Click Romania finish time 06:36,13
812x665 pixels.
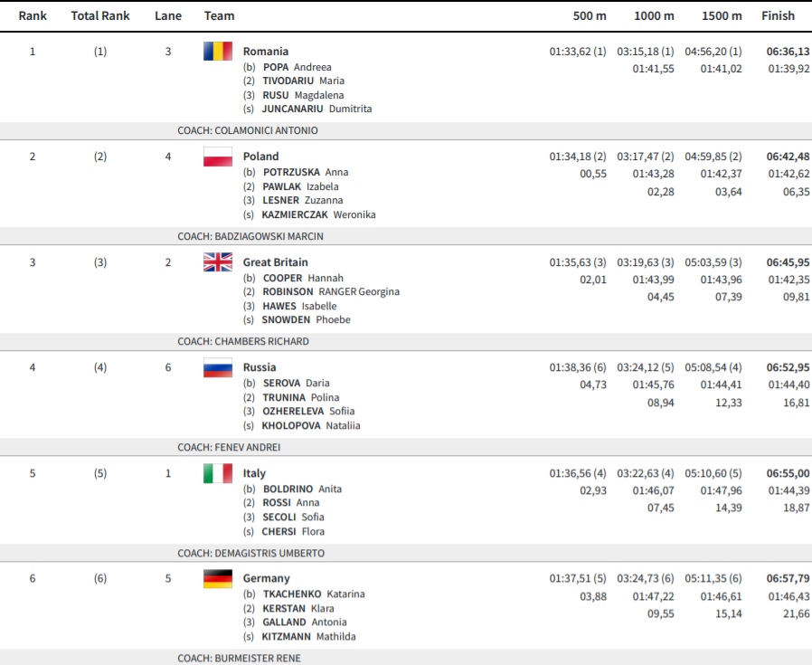(x=788, y=52)
